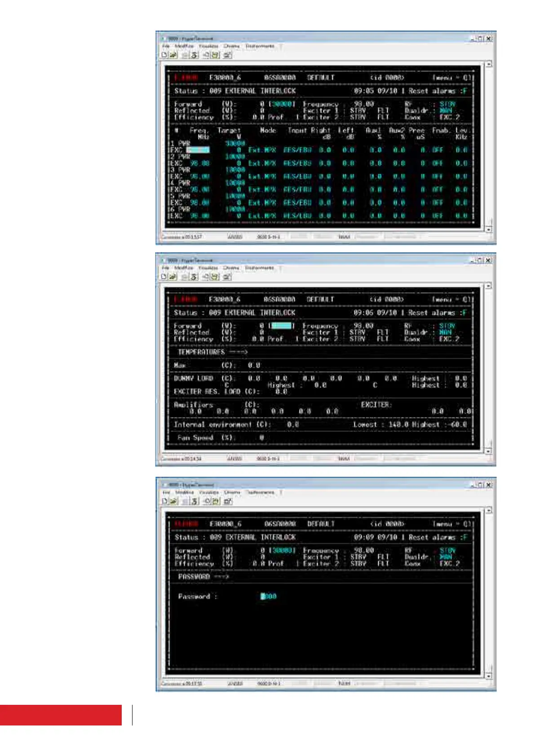Click Send file icon in PASSWORD window
This screenshot has width=535, height=756.
[207, 501]
